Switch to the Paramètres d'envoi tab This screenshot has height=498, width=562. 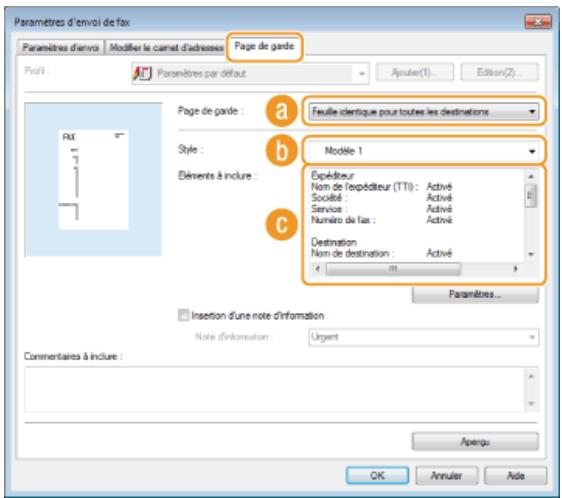pos(60,47)
